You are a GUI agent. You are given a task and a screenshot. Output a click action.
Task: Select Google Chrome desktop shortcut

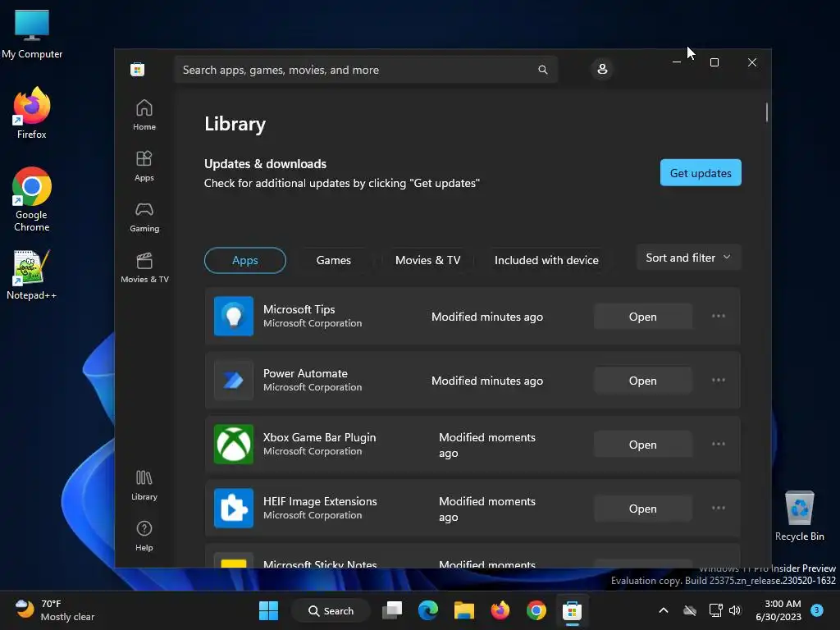pyautogui.click(x=32, y=199)
